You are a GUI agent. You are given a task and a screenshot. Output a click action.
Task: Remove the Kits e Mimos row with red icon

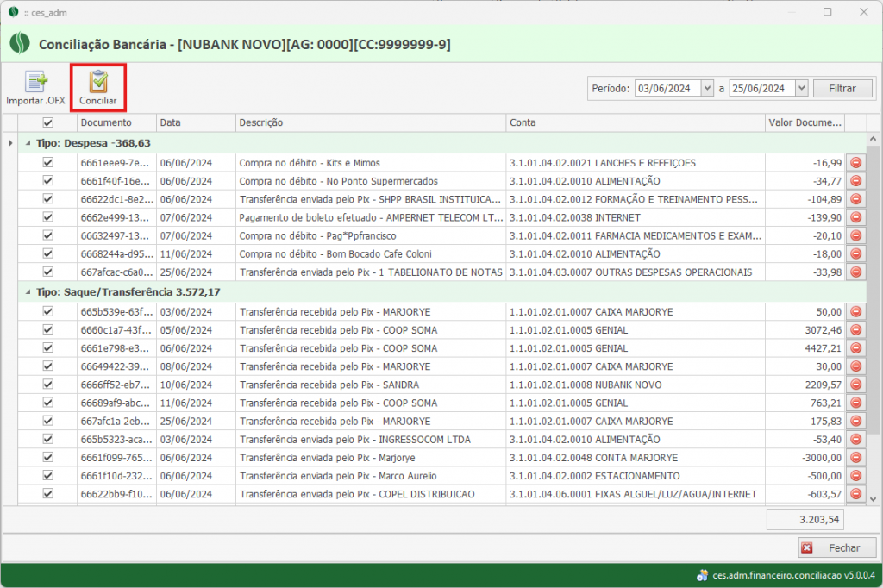click(x=856, y=163)
